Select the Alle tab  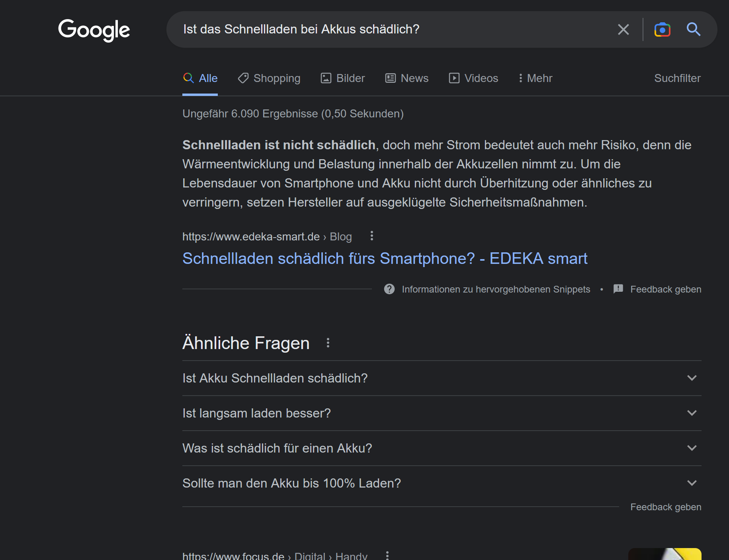pos(200,78)
